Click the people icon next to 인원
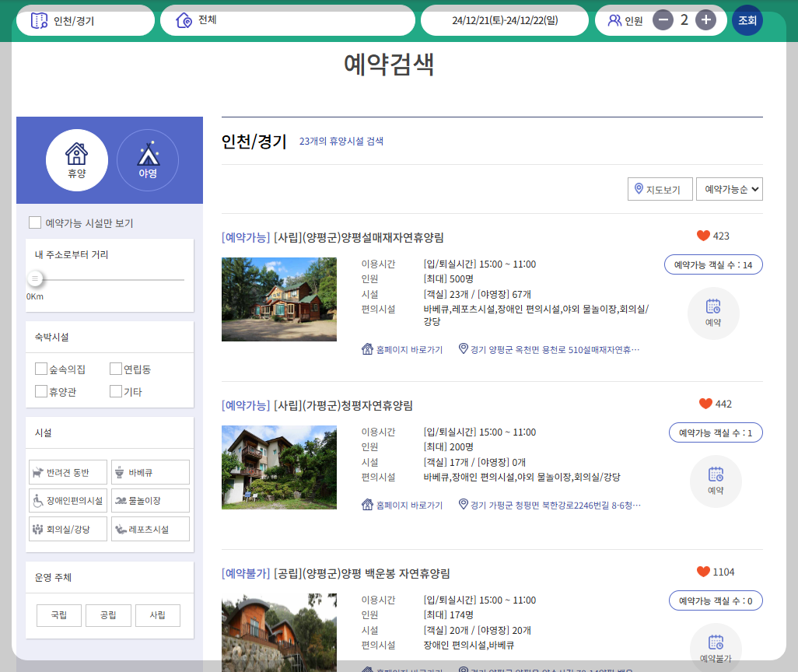Viewport: 798px width, 672px height. click(614, 20)
